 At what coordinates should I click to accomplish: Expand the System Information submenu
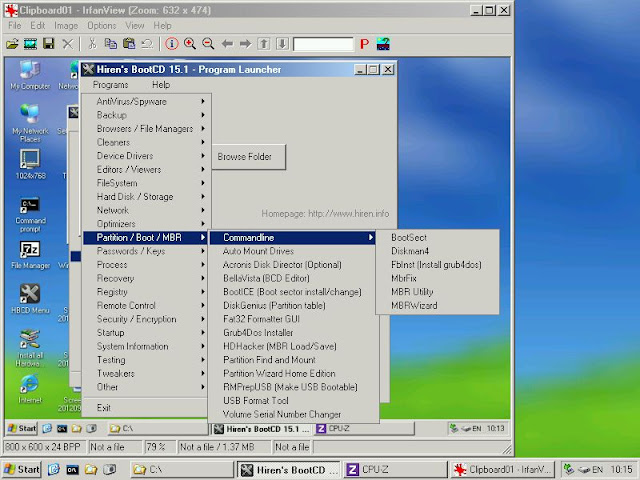click(x=147, y=346)
